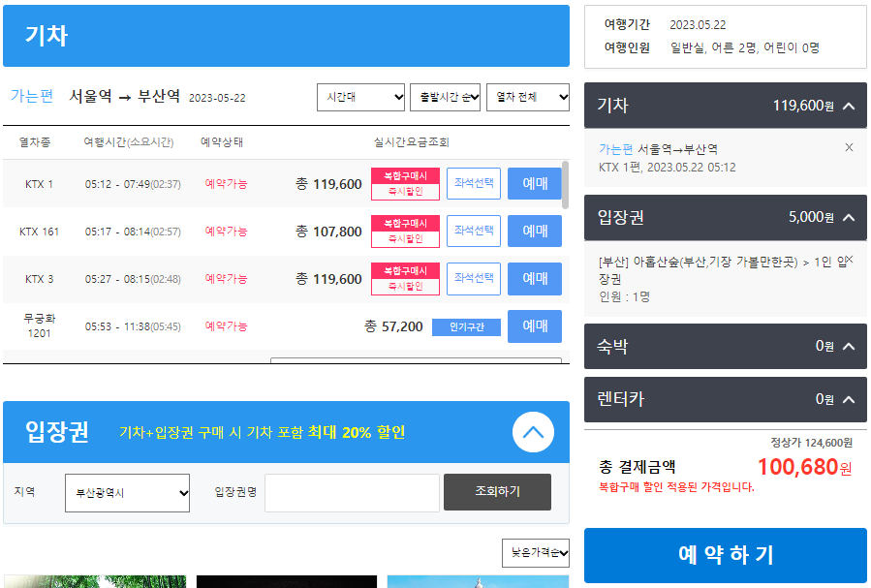Click 가는편 link in cart train item

pyautogui.click(x=615, y=149)
